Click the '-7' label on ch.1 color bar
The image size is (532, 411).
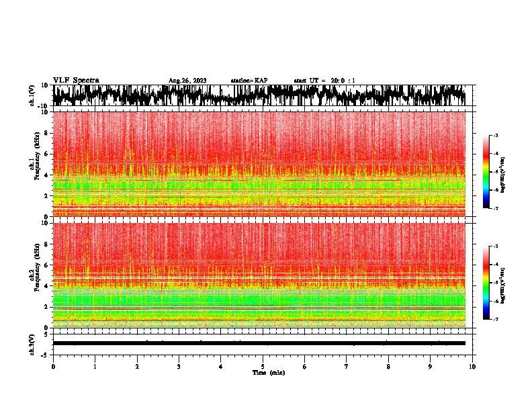pyautogui.click(x=496, y=208)
